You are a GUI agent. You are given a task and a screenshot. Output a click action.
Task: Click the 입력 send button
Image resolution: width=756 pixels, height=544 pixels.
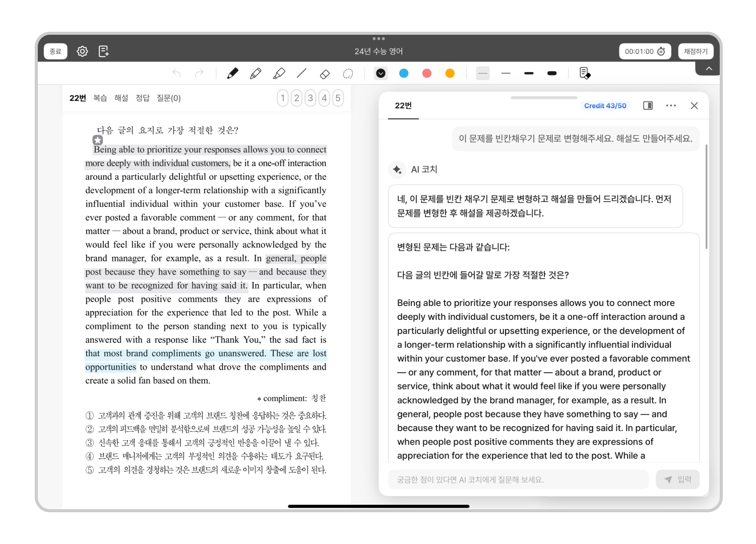tap(678, 480)
